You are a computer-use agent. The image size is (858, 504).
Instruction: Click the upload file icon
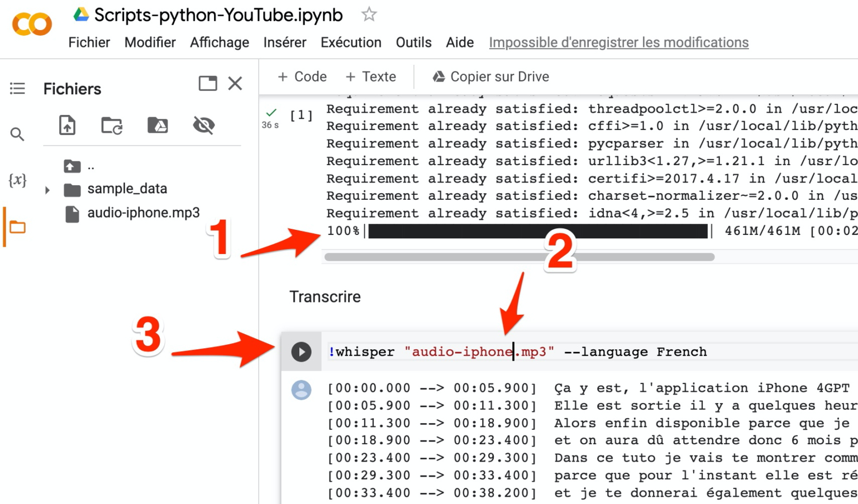pyautogui.click(x=68, y=125)
